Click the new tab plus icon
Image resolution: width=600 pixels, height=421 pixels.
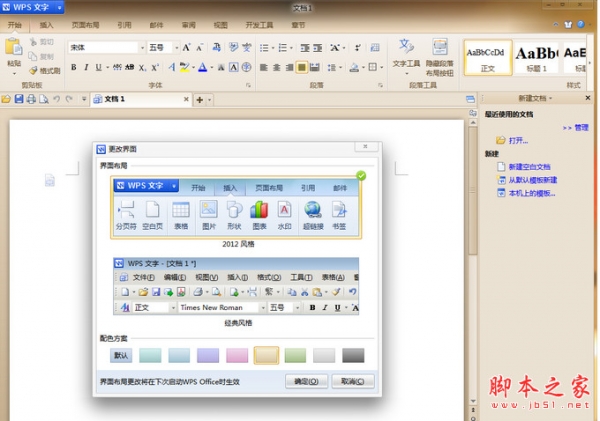[199, 100]
